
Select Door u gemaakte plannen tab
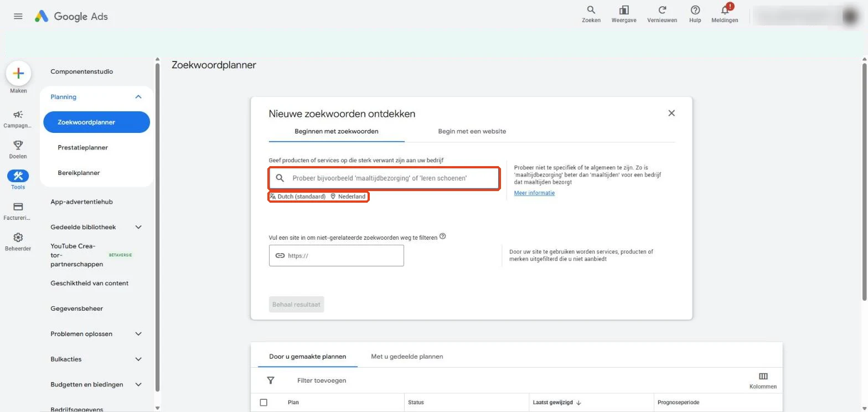308,357
